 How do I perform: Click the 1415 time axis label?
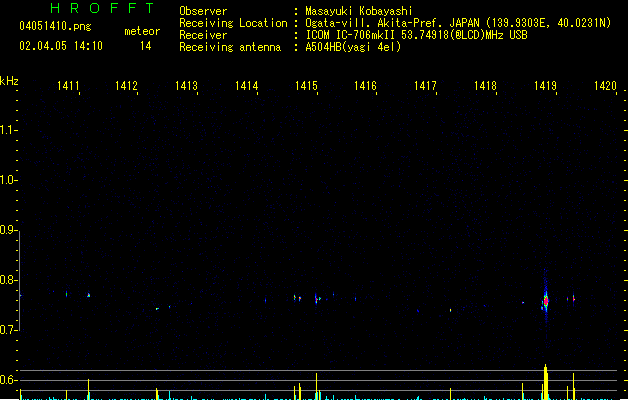tap(306, 86)
